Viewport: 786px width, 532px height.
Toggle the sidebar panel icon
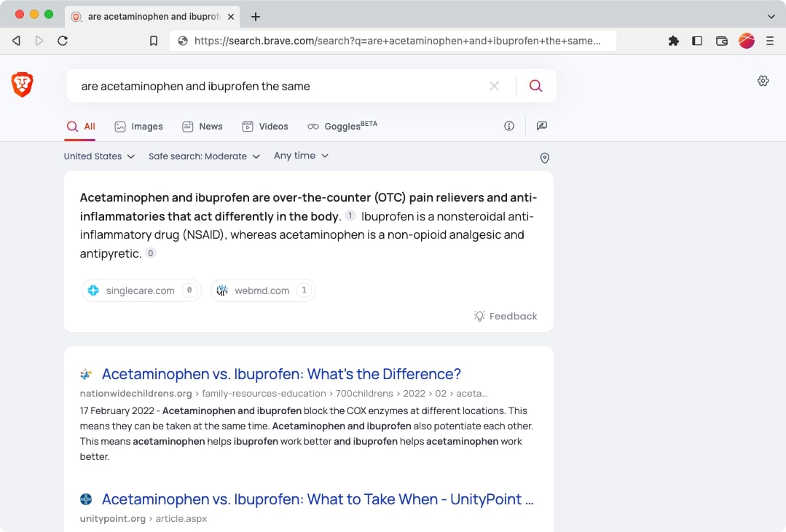point(697,41)
